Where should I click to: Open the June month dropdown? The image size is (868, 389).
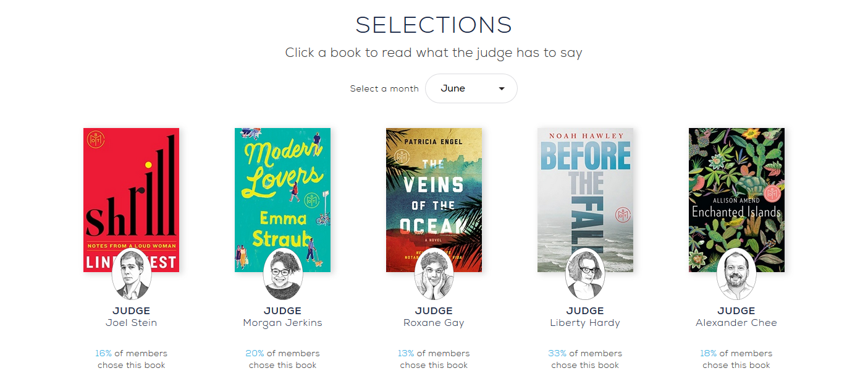click(471, 88)
